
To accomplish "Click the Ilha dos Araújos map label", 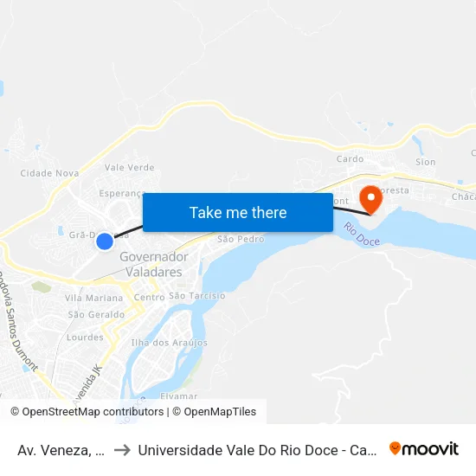I will [169, 343].
